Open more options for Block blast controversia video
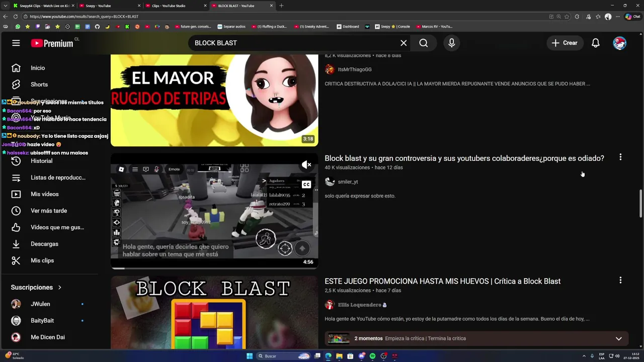 620,157
